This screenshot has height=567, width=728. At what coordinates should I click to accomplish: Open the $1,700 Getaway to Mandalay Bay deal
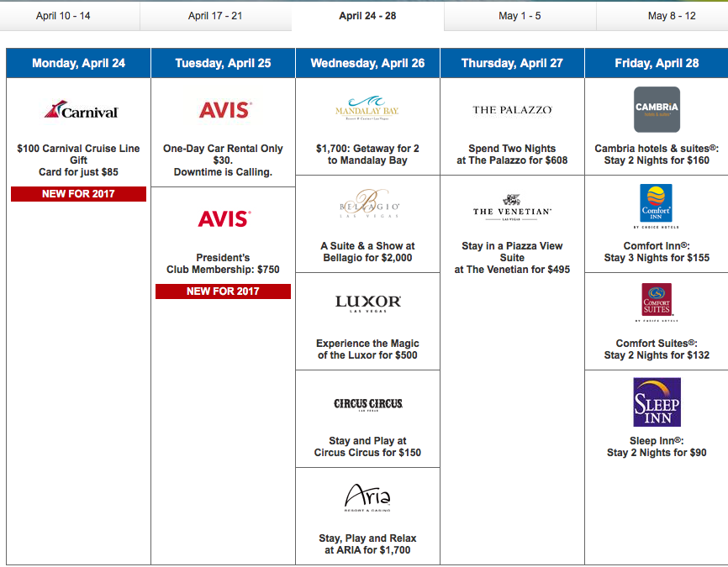click(367, 155)
